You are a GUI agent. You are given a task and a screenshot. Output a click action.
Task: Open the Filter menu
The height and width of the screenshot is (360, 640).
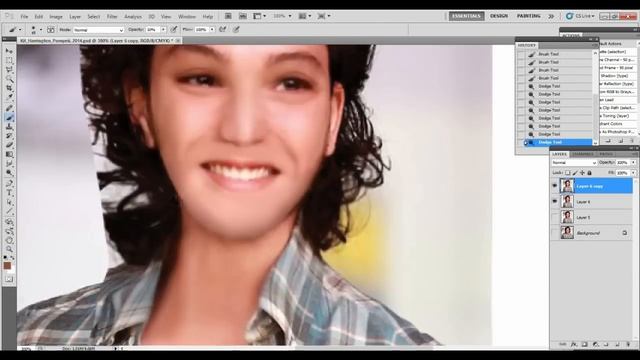[112, 17]
